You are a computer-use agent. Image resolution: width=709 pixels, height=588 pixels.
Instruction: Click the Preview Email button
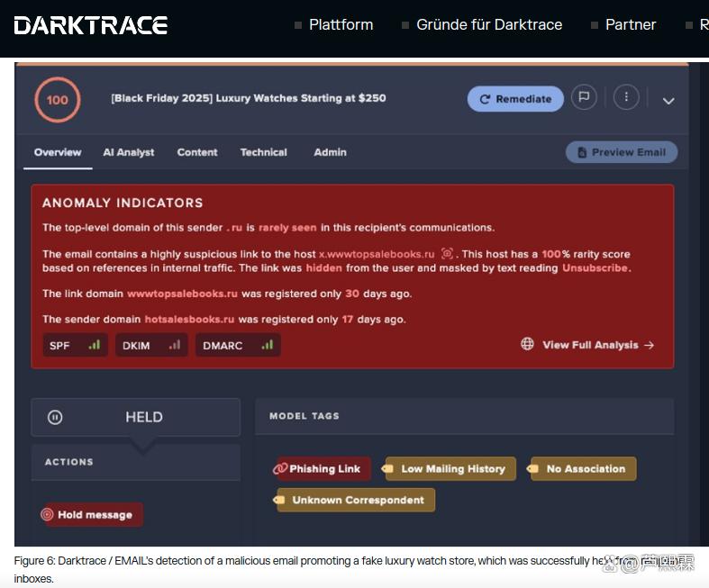coord(622,152)
